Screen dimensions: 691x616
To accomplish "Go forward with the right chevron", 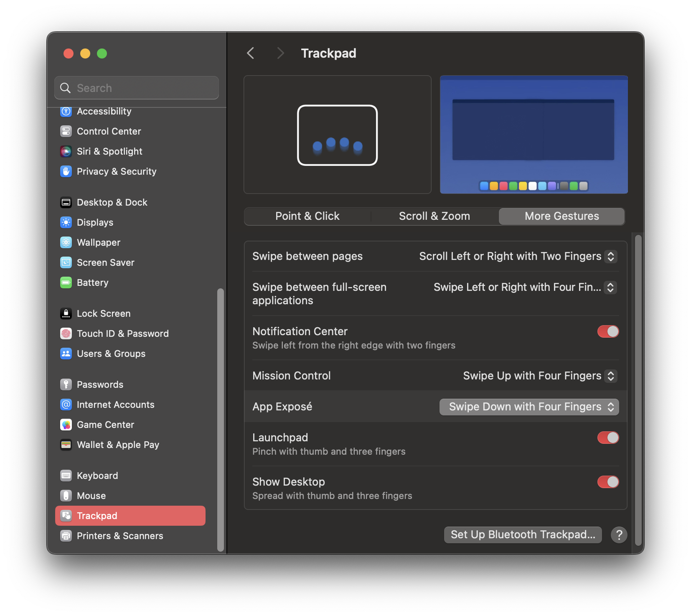I will click(280, 53).
